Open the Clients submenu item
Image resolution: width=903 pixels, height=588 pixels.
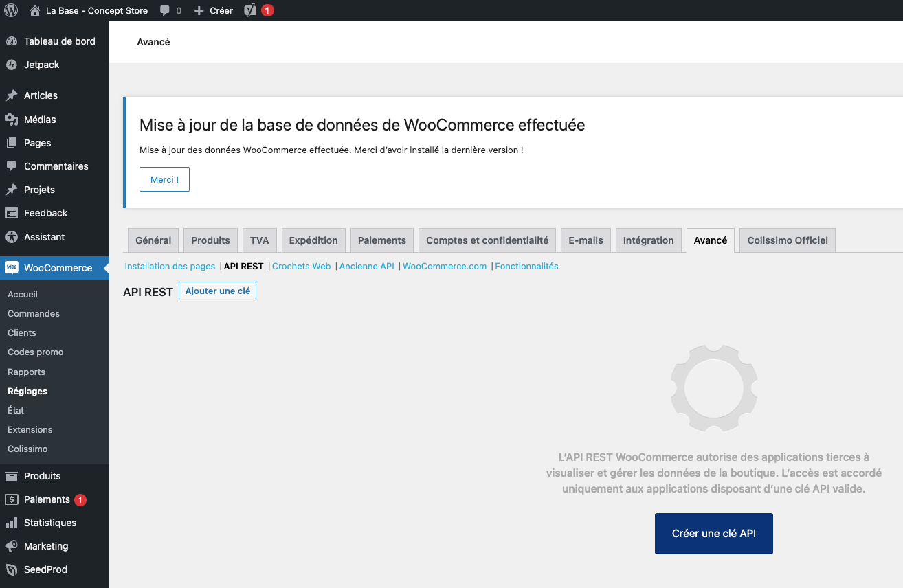point(22,332)
